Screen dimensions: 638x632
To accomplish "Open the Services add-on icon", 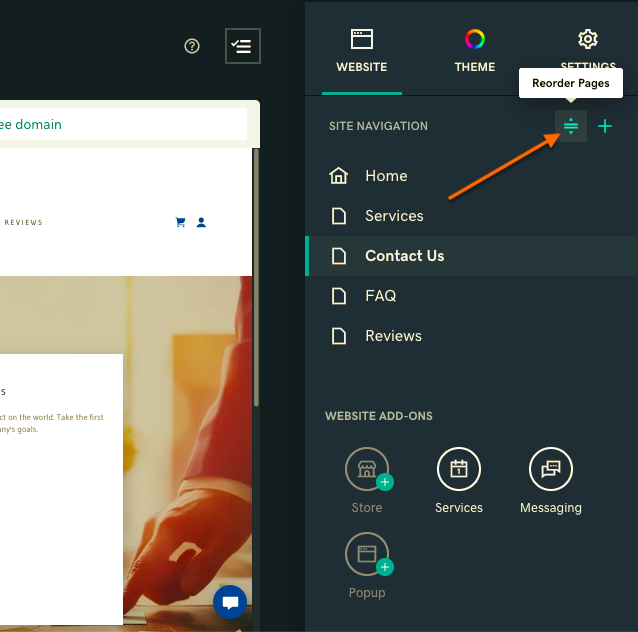I will coord(459,470).
